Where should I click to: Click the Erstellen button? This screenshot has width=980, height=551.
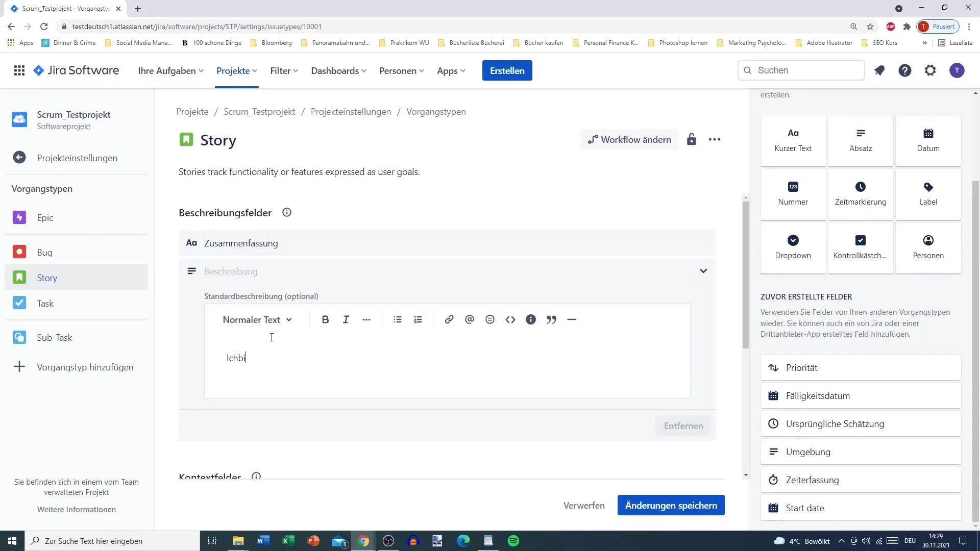(x=507, y=70)
